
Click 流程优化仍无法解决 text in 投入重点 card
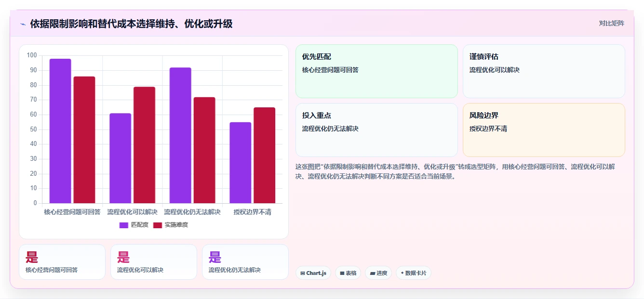click(x=330, y=129)
